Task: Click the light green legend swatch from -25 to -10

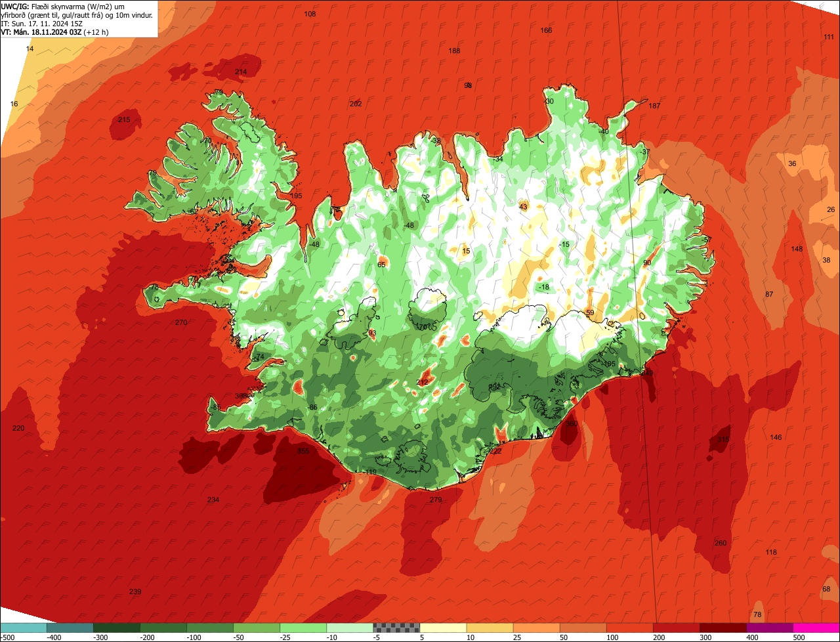Action: 303,628
